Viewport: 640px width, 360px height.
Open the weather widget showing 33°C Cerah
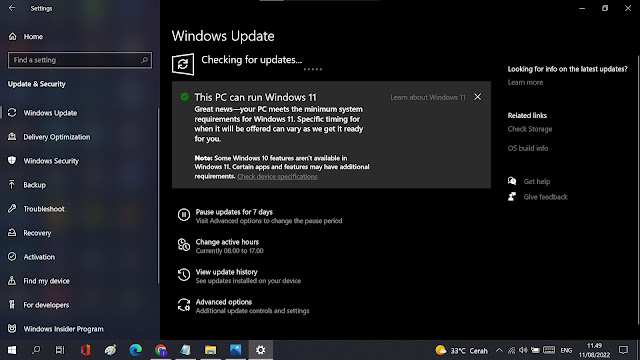[462, 351]
